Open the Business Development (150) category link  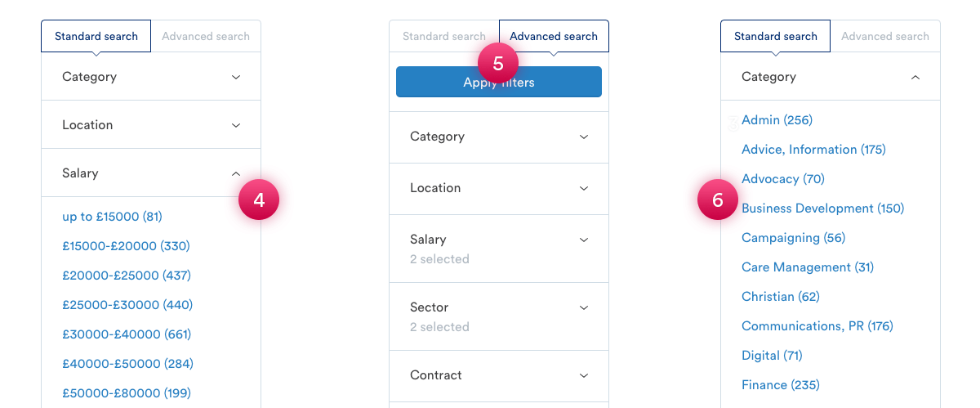823,208
